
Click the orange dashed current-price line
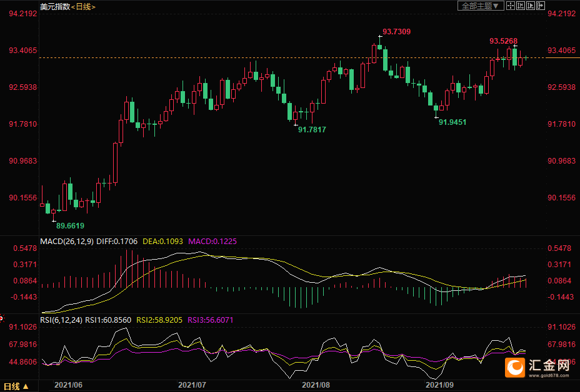pos(291,57)
